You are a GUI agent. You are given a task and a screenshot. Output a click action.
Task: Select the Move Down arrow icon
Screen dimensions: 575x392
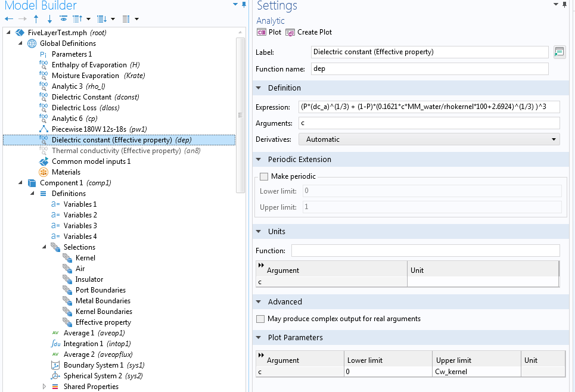click(49, 18)
